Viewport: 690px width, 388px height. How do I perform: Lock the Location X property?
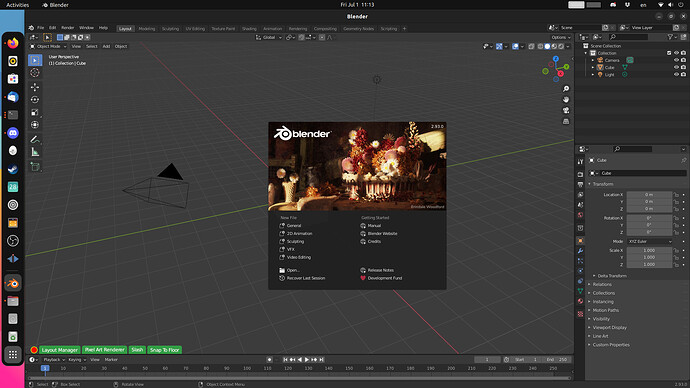pos(676,194)
